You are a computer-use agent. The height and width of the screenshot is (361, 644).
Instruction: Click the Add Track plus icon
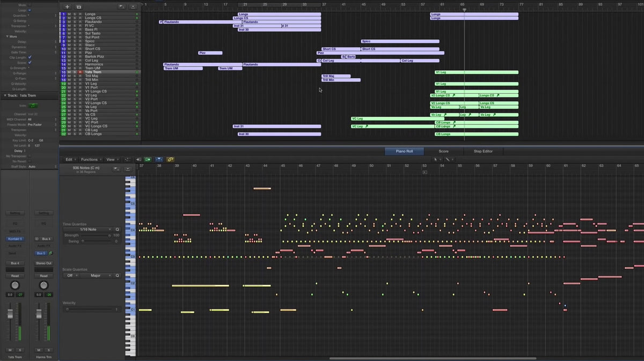tap(67, 6)
